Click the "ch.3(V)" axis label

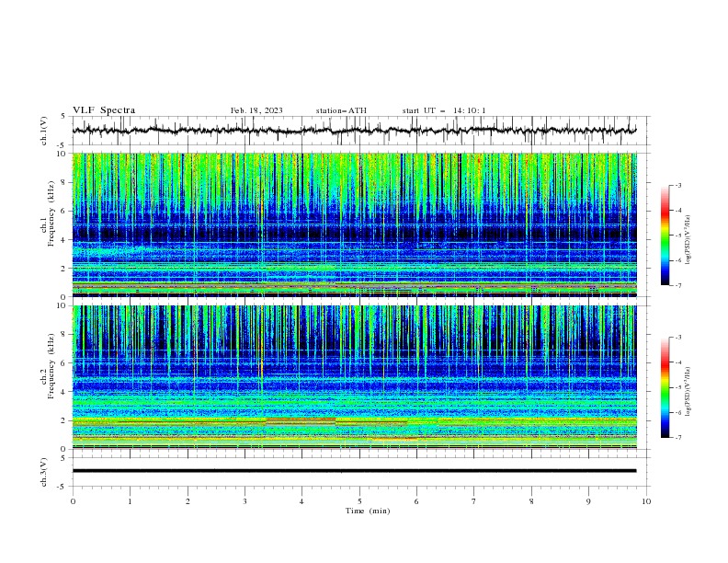(44, 472)
